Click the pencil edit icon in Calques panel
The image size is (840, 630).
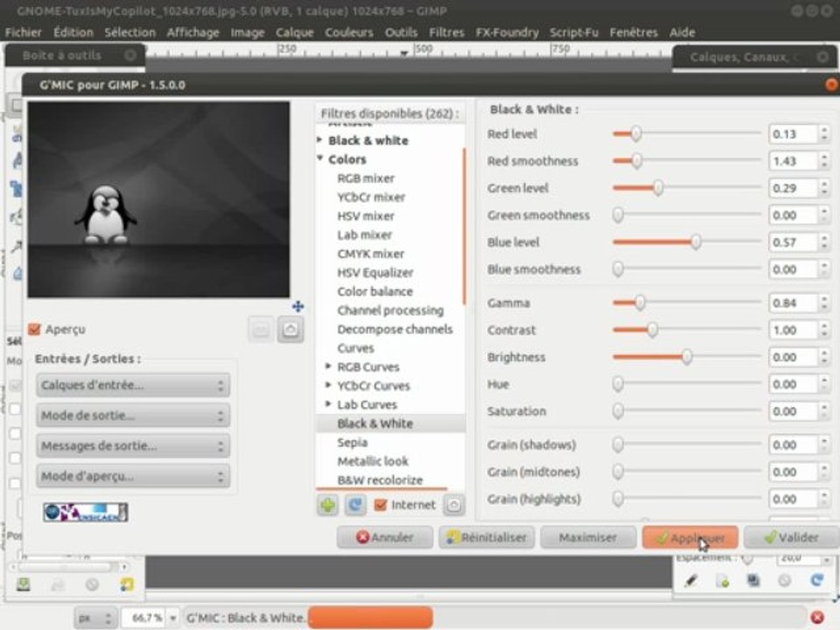pos(691,581)
